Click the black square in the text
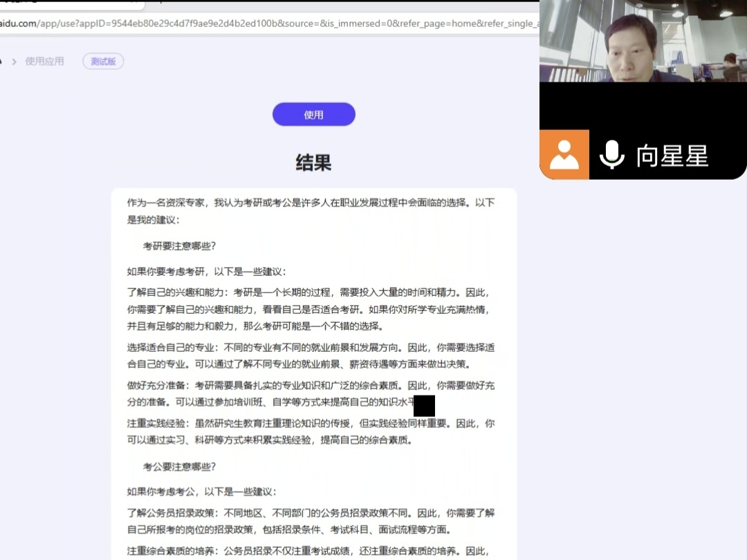 pos(424,406)
